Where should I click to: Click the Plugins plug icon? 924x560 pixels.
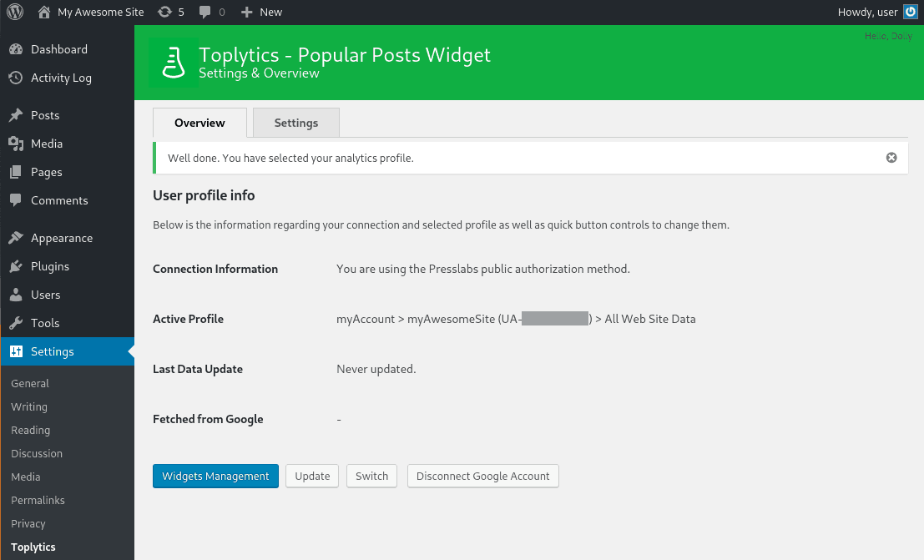pos(16,266)
